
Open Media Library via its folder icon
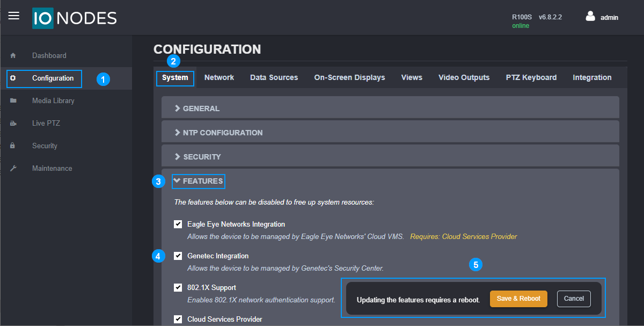coord(12,100)
